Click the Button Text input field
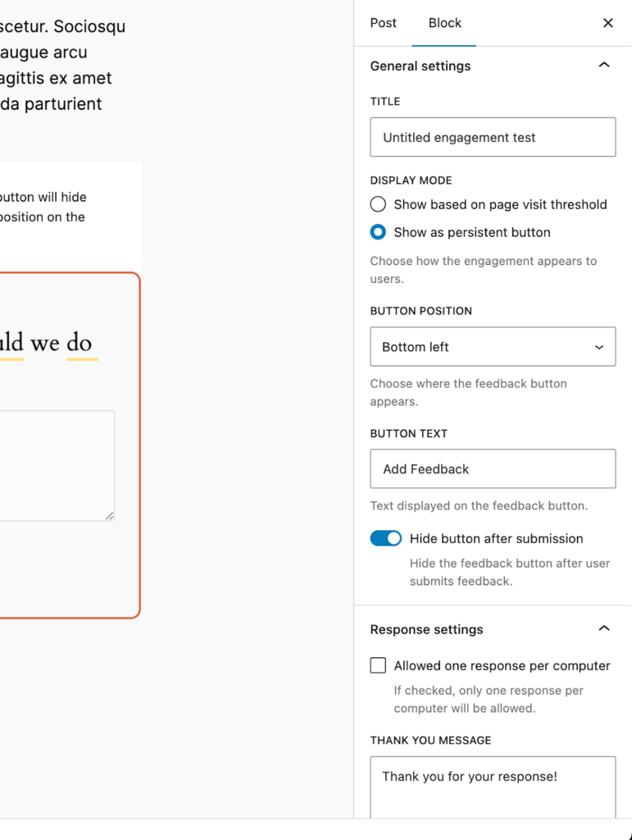The width and height of the screenshot is (632, 840). tap(493, 469)
